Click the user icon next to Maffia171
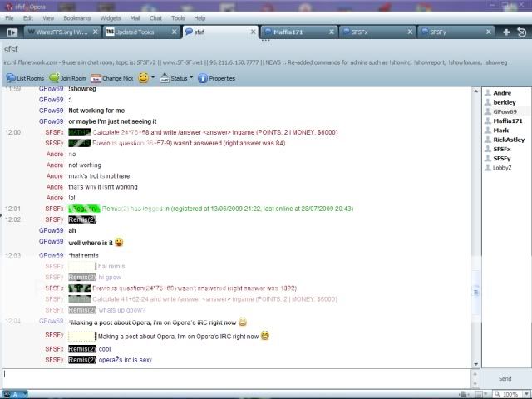The height and width of the screenshot is (399, 532). pyautogui.click(x=488, y=121)
